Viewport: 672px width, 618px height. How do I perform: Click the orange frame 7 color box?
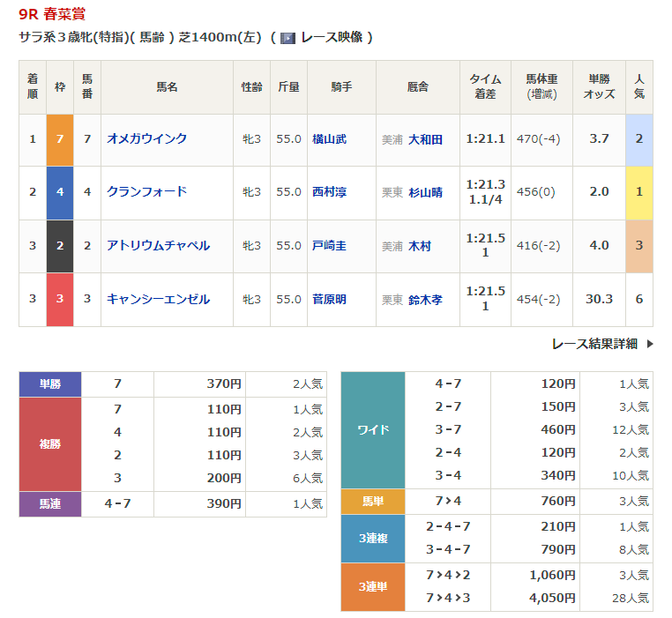pyautogui.click(x=60, y=139)
